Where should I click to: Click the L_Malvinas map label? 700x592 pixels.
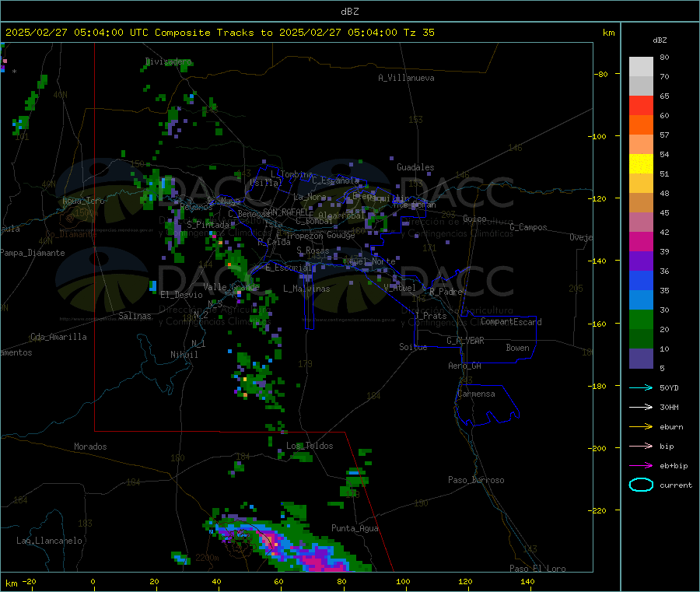pos(306,289)
